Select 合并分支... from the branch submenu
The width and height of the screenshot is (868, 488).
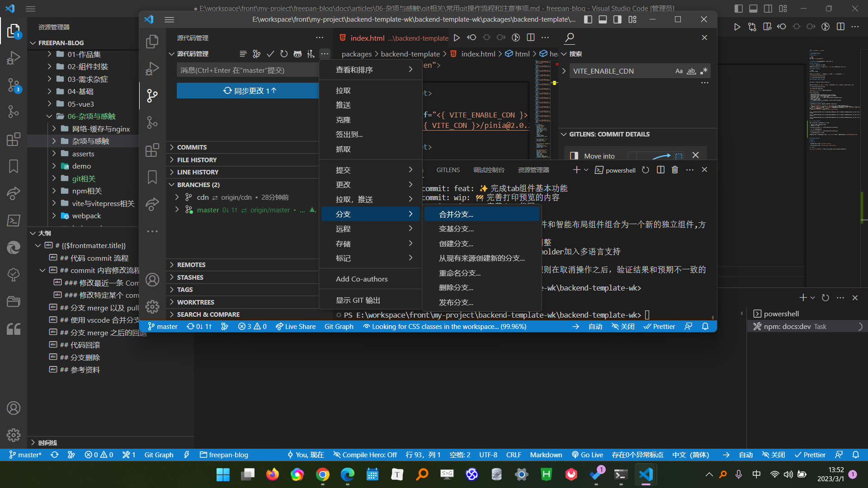pyautogui.click(x=456, y=214)
